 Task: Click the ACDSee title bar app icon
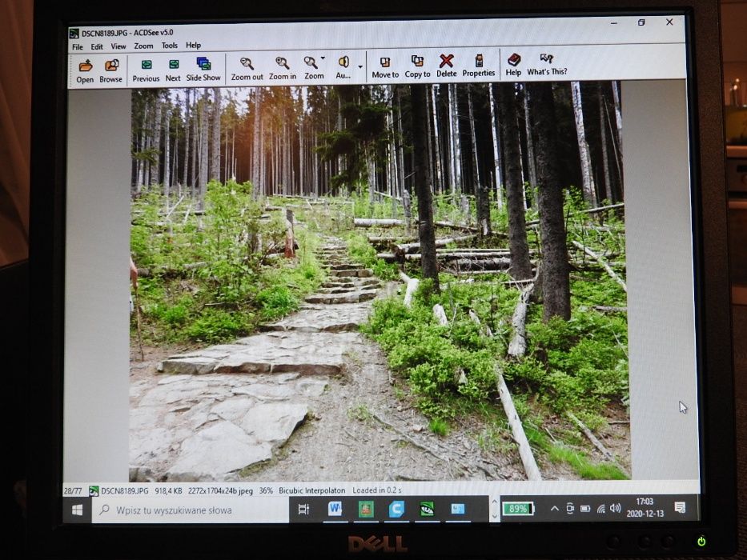click(x=74, y=34)
